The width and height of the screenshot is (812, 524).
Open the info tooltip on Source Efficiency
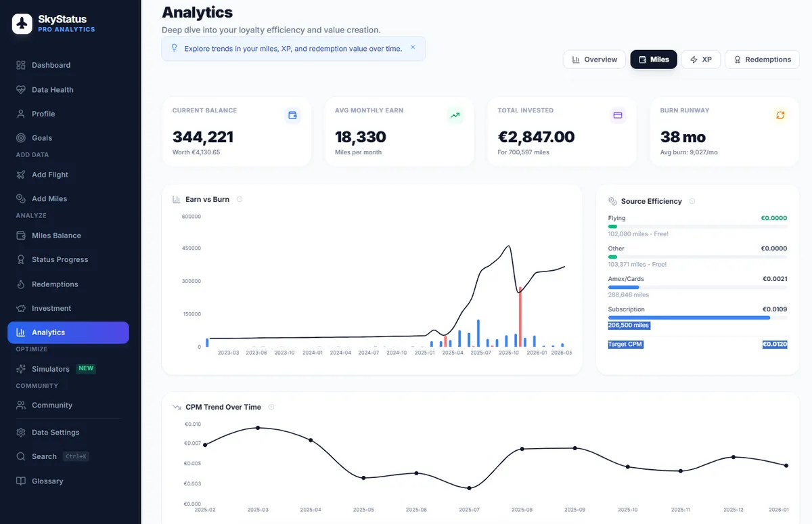692,201
